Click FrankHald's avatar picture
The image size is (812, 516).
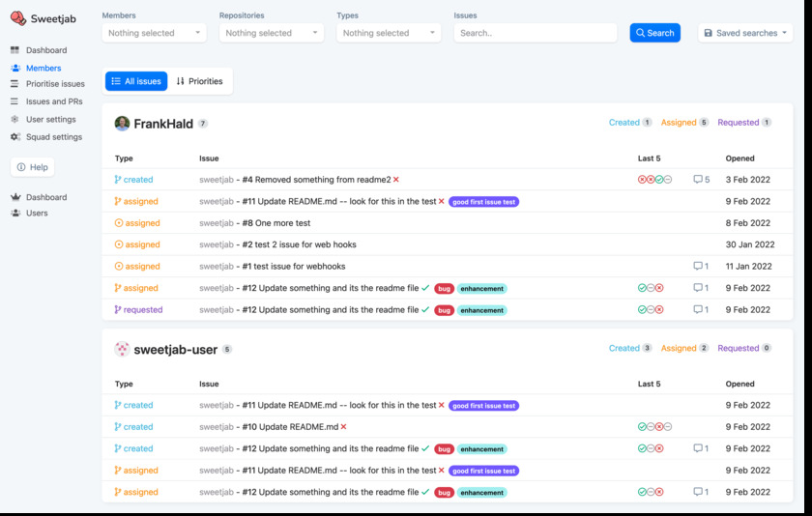[x=122, y=124]
